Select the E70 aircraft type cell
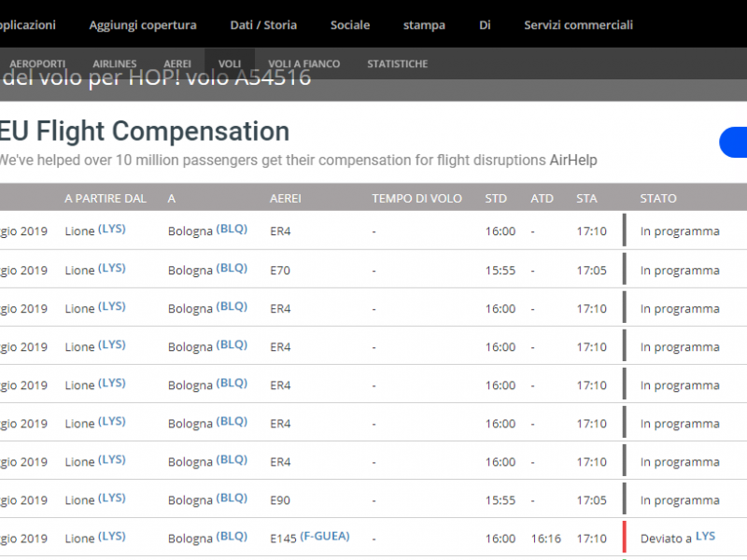 pos(280,271)
